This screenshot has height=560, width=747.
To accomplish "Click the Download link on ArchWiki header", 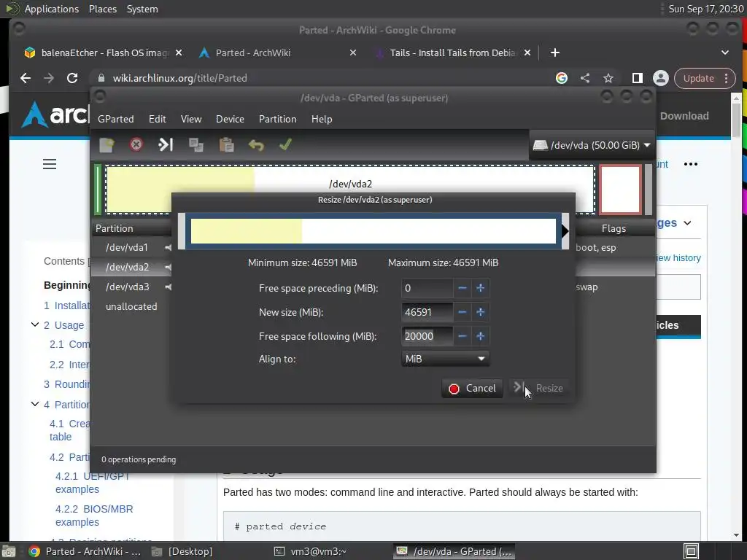I will click(x=684, y=116).
